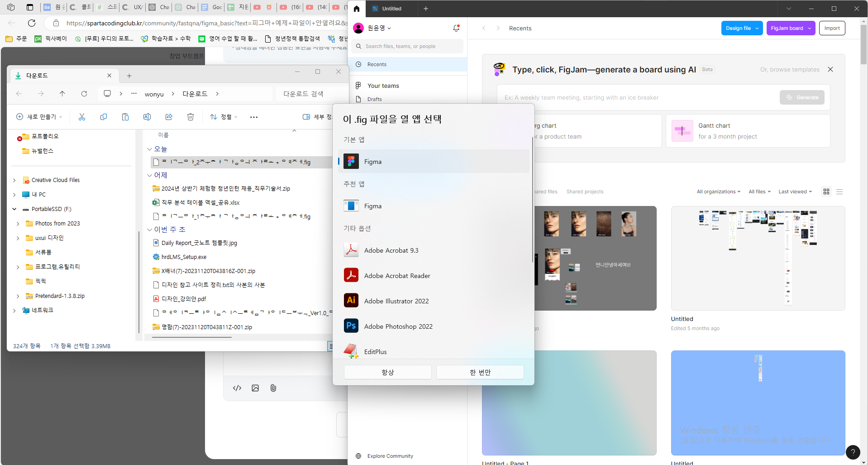
Task: Click Paste icon in Explorer toolbar
Action: pyautogui.click(x=125, y=117)
